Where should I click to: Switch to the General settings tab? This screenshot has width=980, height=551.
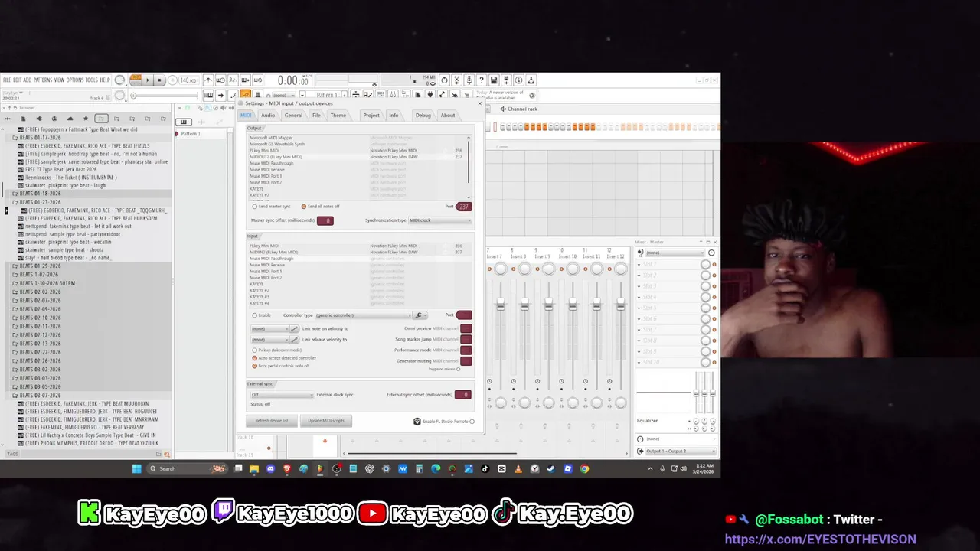tap(293, 116)
